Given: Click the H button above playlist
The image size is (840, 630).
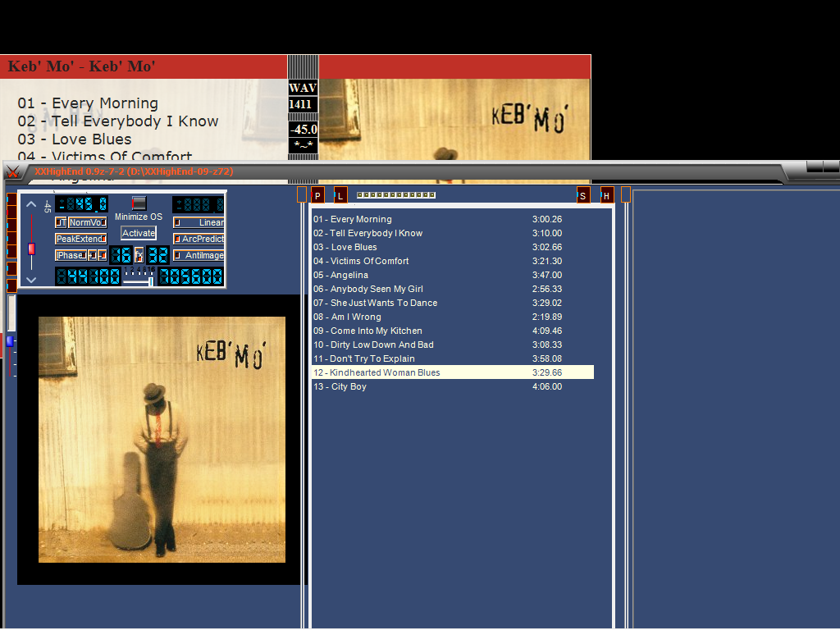Looking at the screenshot, I should [x=606, y=195].
